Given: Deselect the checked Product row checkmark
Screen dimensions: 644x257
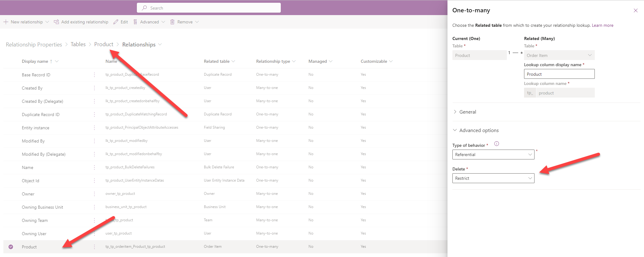Looking at the screenshot, I should click(x=11, y=247).
